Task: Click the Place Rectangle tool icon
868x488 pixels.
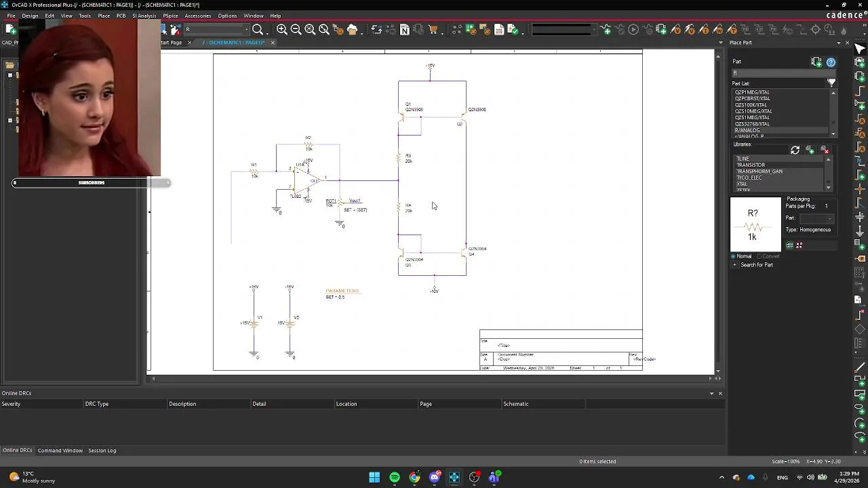Action: pyautogui.click(x=860, y=394)
